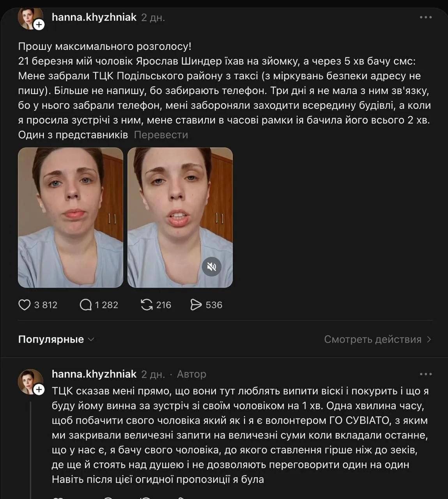Repost using the circular arrows icon
Viewport: 448px width, 499px height.
point(147,305)
